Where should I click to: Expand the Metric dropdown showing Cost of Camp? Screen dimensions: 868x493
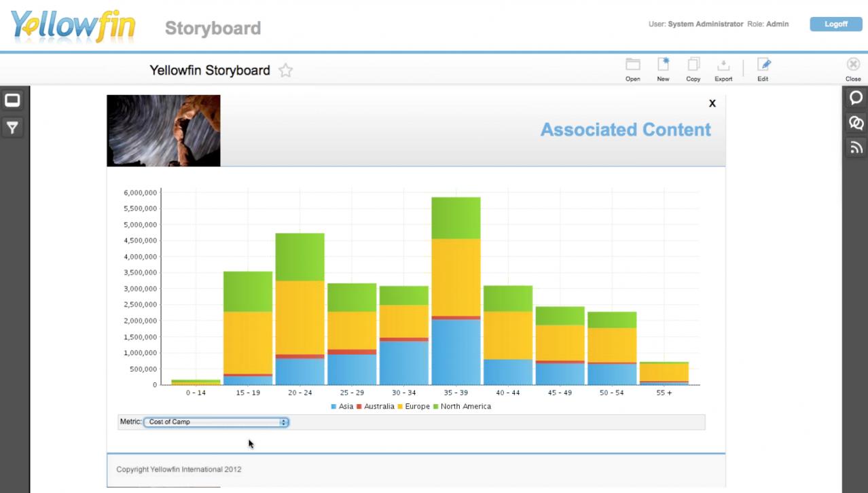pyautogui.click(x=217, y=422)
